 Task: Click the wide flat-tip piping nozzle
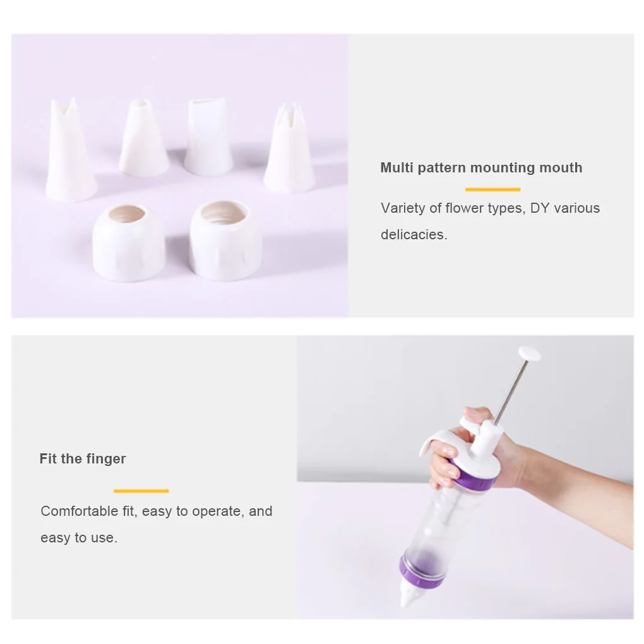pyautogui.click(x=208, y=137)
